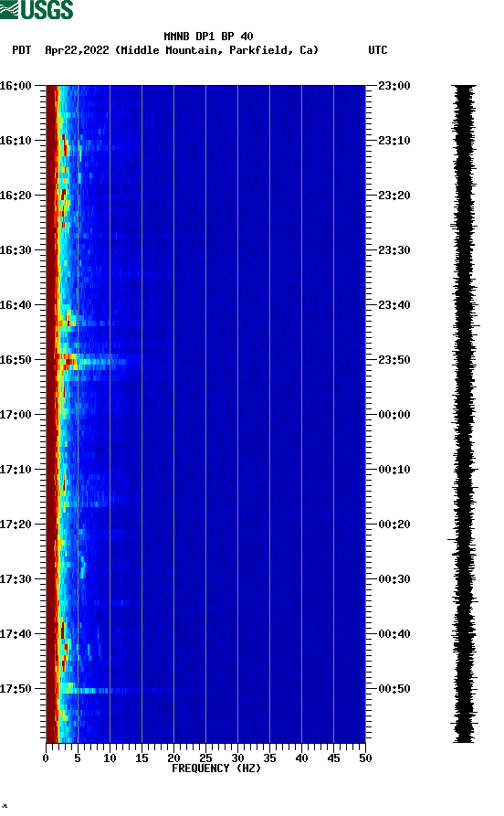Image resolution: width=504 pixels, height=816 pixels.
Task: Click the '16:30' PDT time label
Action: click(x=16, y=249)
